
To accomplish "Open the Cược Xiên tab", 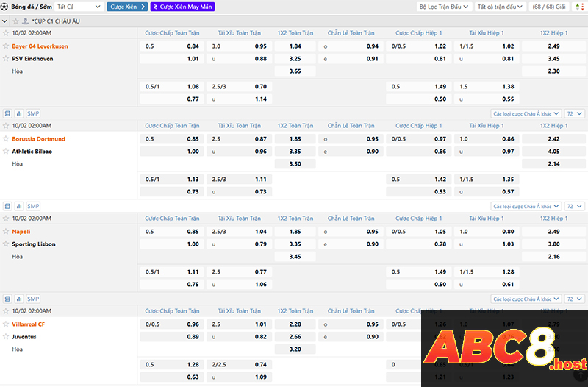I will (127, 7).
